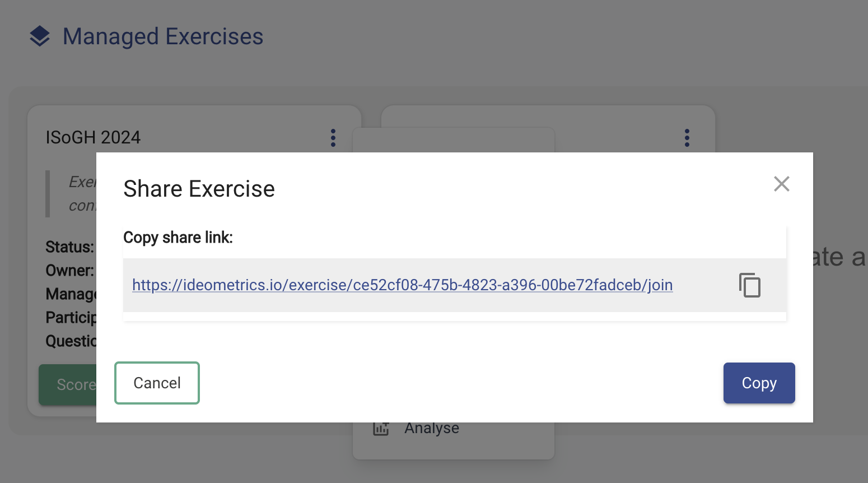868x483 pixels.
Task: Click the Managed Exercises heading
Action: [163, 36]
